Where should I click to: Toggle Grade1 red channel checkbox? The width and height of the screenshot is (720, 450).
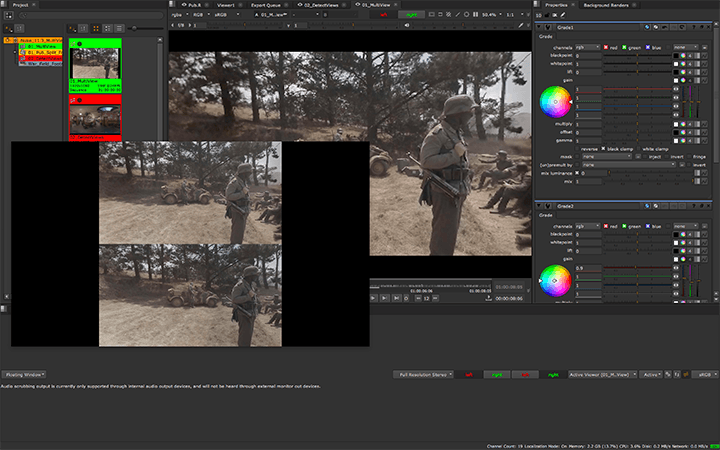606,47
